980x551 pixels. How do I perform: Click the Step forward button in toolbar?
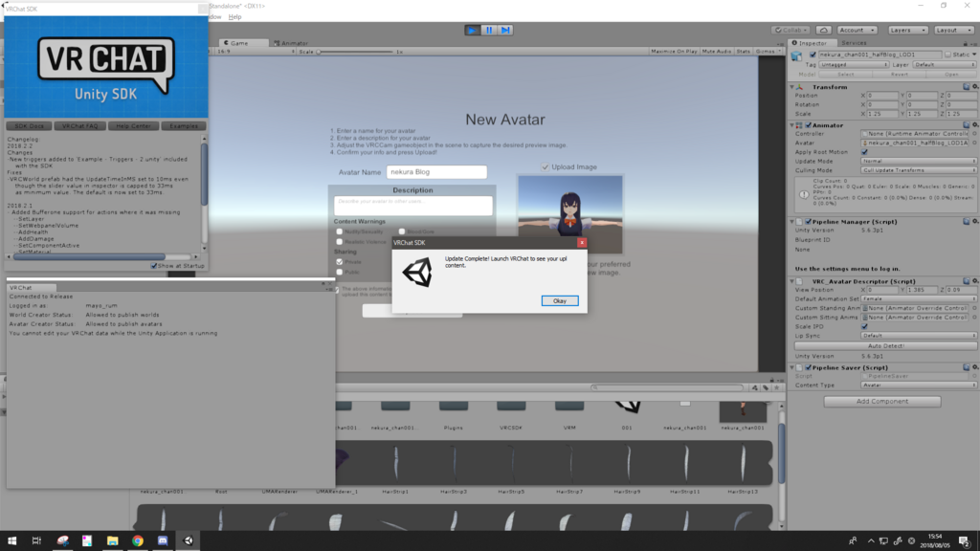click(x=505, y=30)
